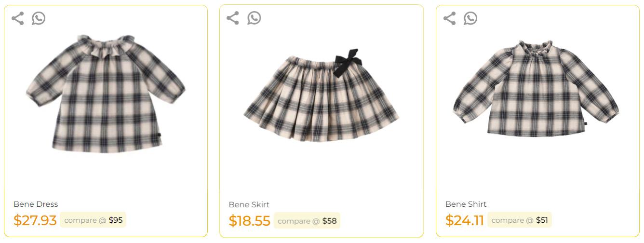Click the $18.55 skirt price

point(249,221)
